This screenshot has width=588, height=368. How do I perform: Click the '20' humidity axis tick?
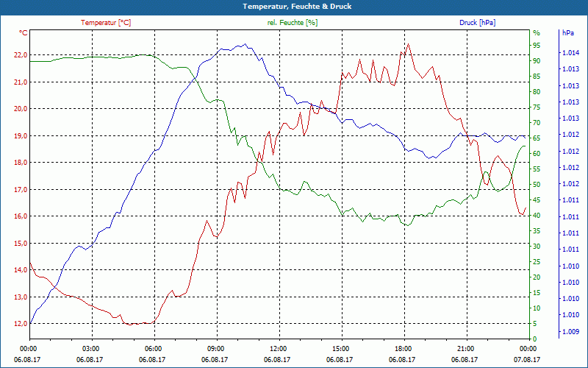(x=537, y=277)
